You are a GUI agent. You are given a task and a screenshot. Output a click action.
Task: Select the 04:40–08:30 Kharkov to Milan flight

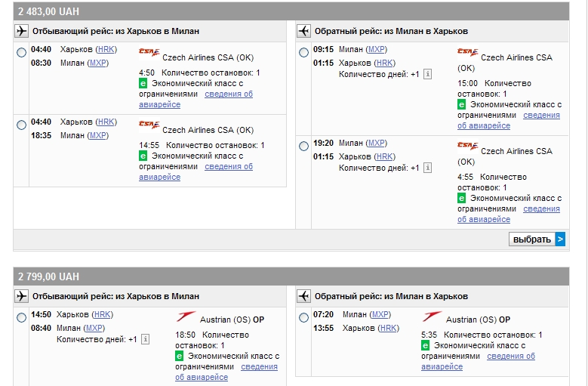[21, 52]
